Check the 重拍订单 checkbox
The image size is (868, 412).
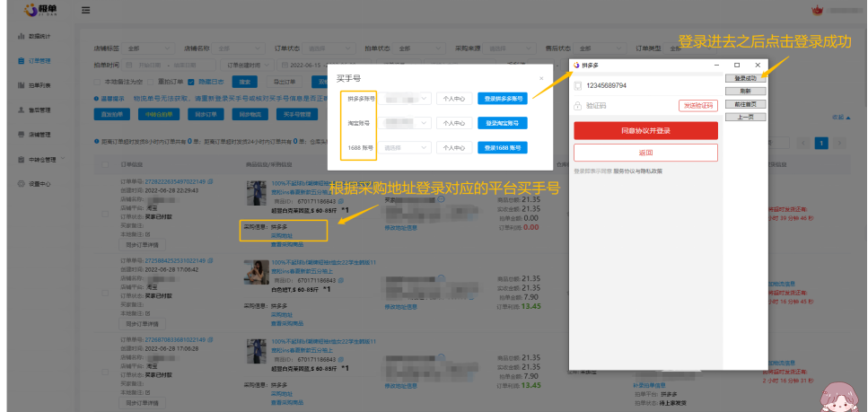coord(150,82)
